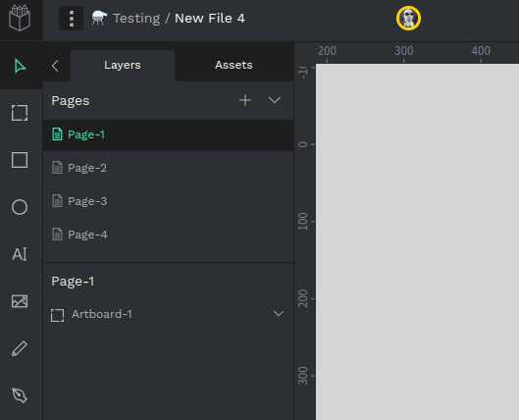Select the Ellipse tool
The width and height of the screenshot is (519, 420).
(20, 207)
